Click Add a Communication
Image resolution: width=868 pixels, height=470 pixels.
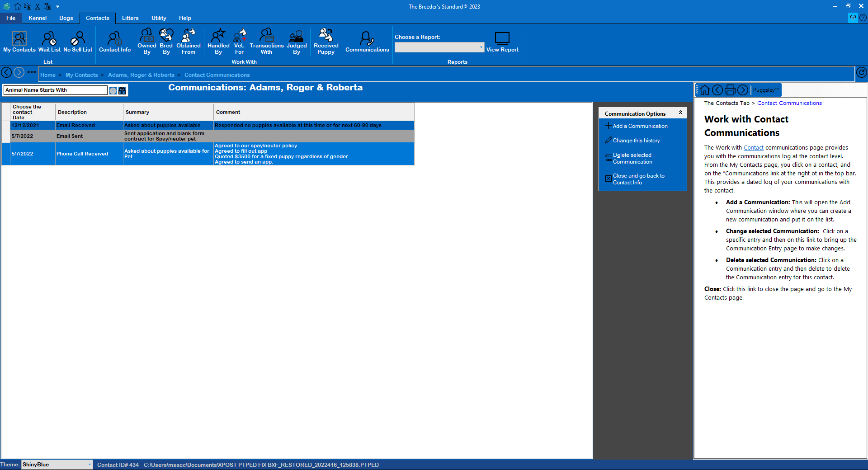[640, 126]
